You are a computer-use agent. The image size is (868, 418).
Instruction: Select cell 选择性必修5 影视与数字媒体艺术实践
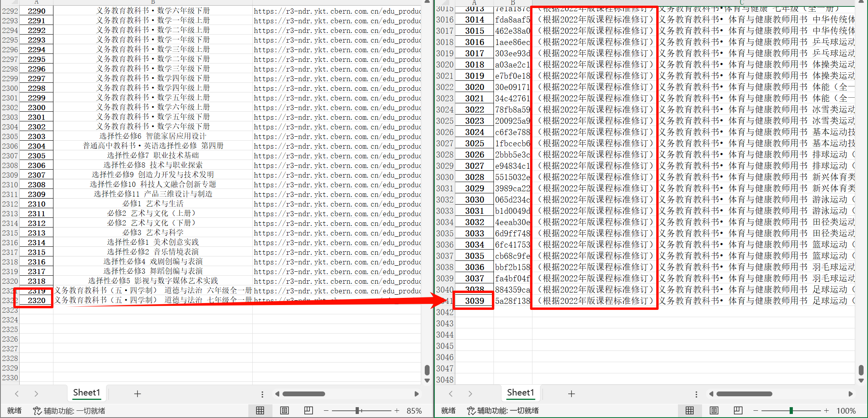click(x=153, y=281)
